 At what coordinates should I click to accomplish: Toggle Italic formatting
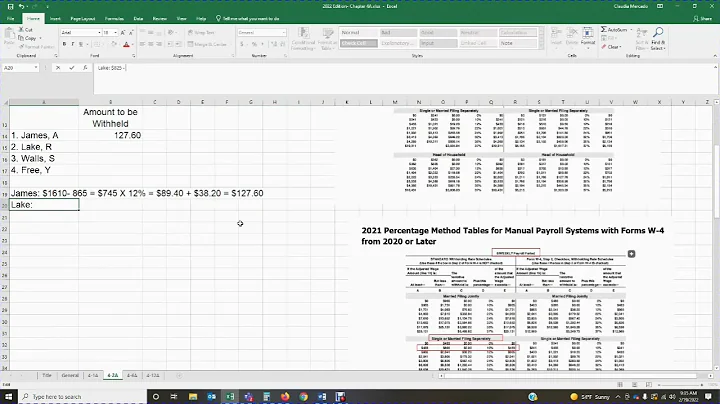click(73, 44)
